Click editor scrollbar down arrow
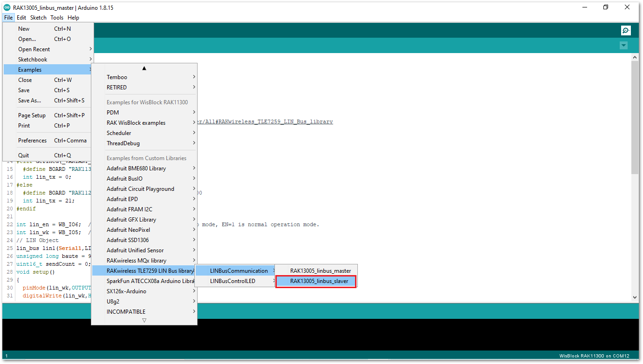Screen dimensions: 643x364 (635, 297)
